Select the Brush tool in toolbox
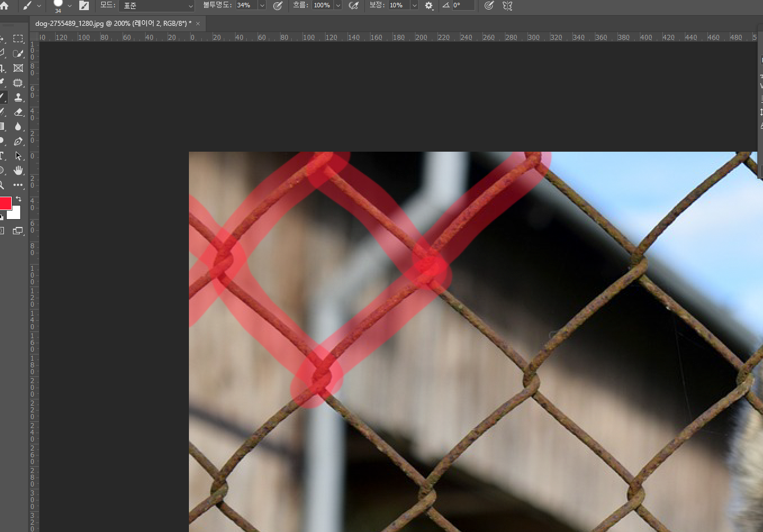Image resolution: width=763 pixels, height=532 pixels. 2,97
